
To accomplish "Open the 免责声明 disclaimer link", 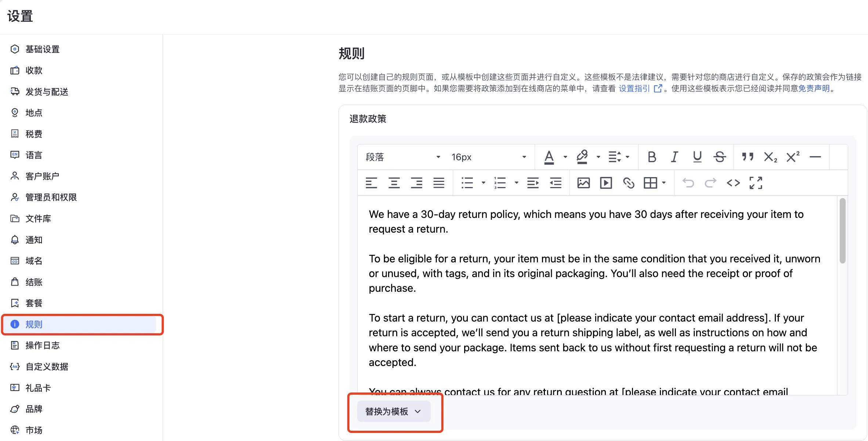I will [814, 89].
